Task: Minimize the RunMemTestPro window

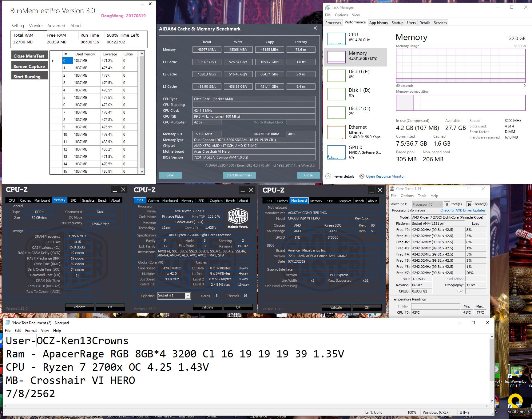Action: coord(142,5)
